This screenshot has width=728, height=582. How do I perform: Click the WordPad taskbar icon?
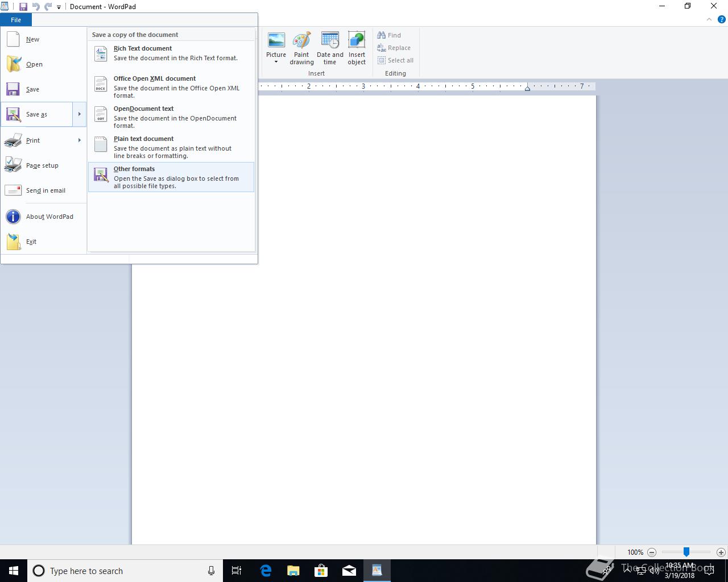(377, 571)
